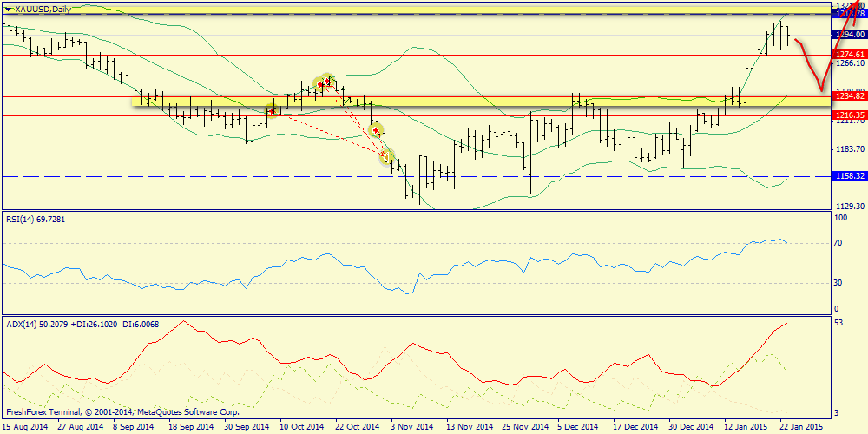Click the red ADX main line peak near 18 Sep 2014
The width and height of the screenshot is (868, 434).
182,321
